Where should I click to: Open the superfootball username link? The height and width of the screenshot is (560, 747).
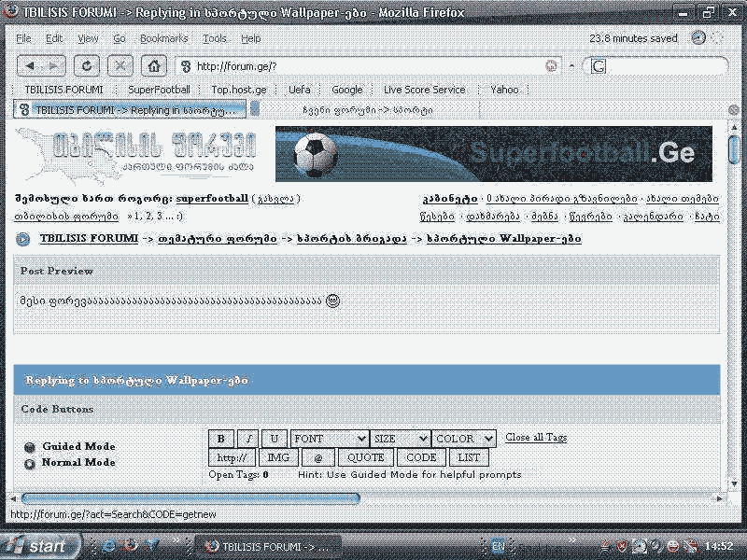point(212,199)
